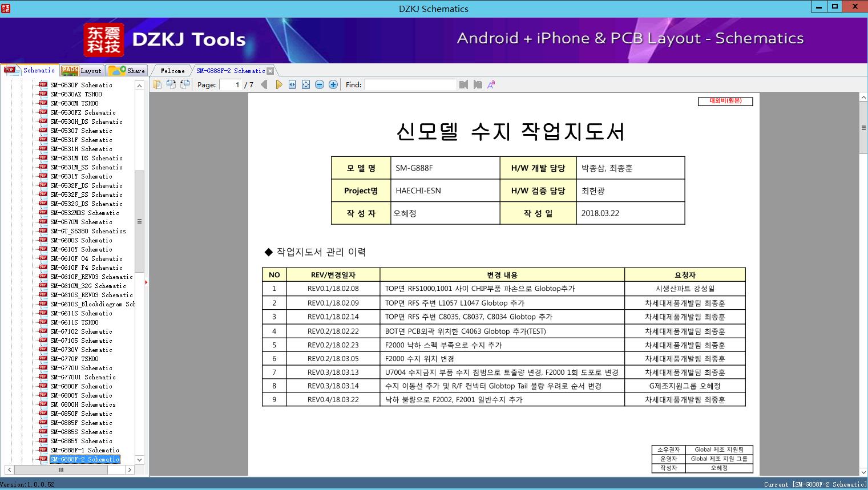
Task: Open SM-G530AZ TSHOO in the tree
Action: coord(76,94)
